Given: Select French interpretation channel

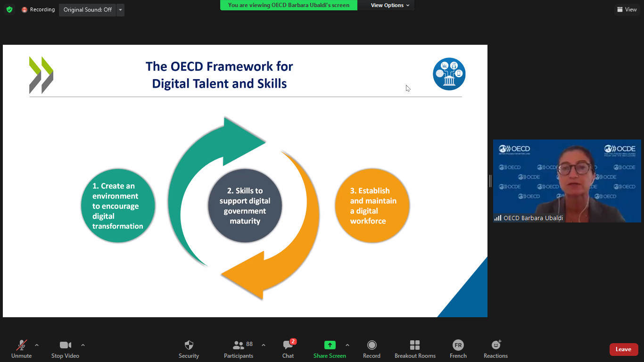Looking at the screenshot, I should (x=458, y=349).
